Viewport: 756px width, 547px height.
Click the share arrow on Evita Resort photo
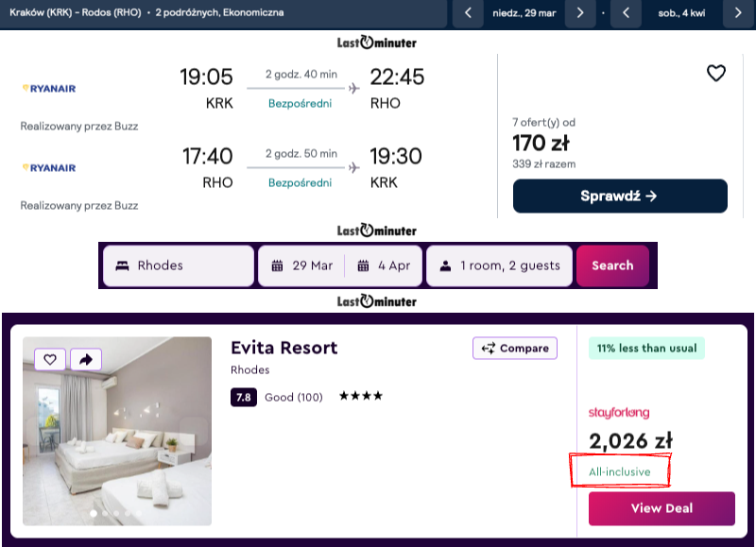[x=85, y=359]
